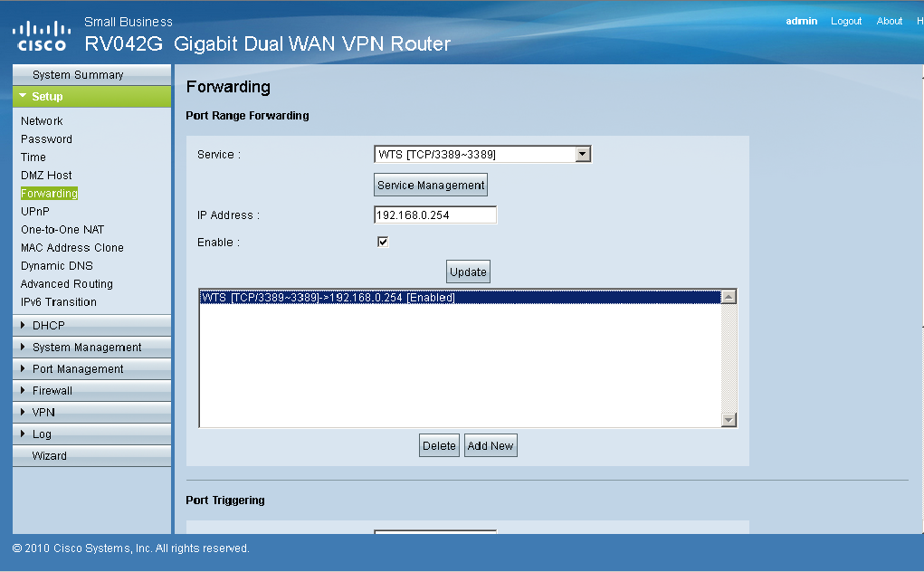Open the Password setup page
This screenshot has width=924, height=572.
coord(46,139)
